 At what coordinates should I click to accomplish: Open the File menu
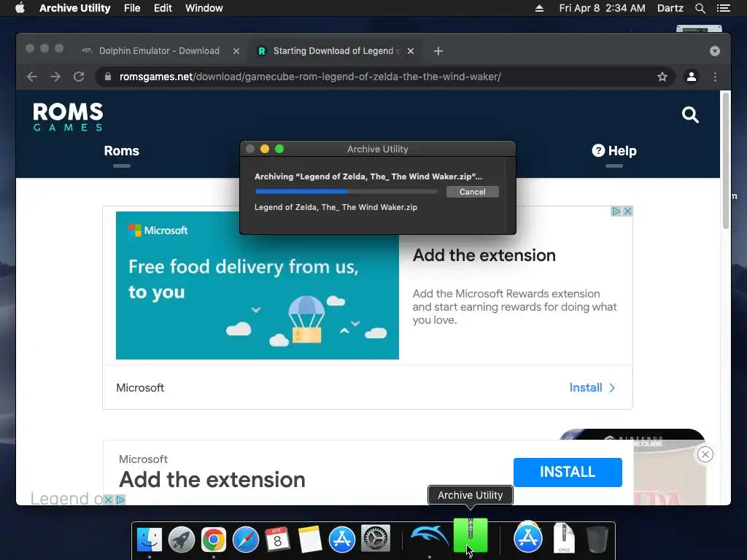pos(132,8)
